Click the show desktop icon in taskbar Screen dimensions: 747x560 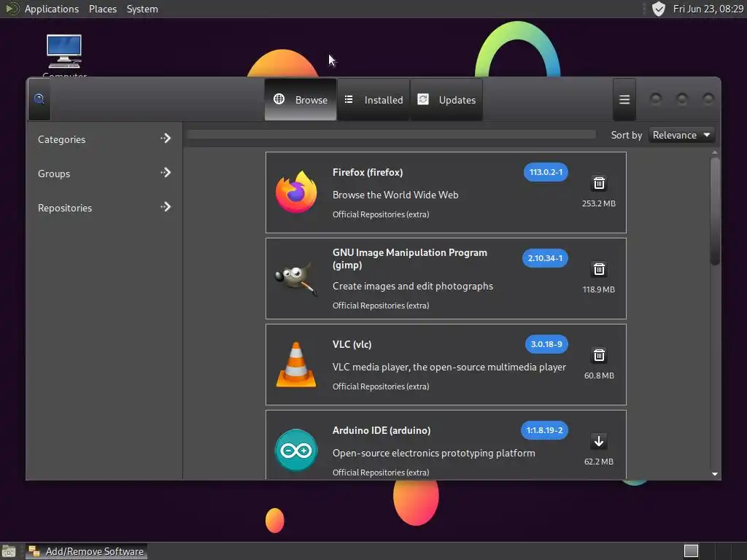click(9, 551)
